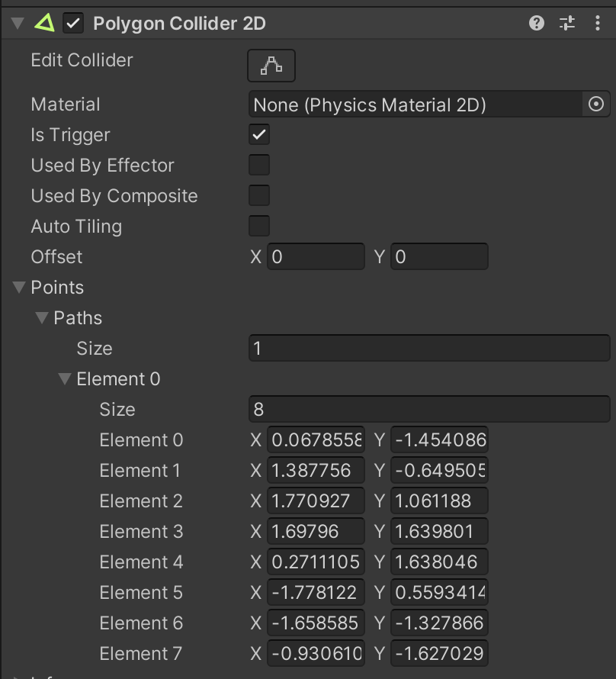
Task: Click Y field of point Element 7
Action: (439, 654)
